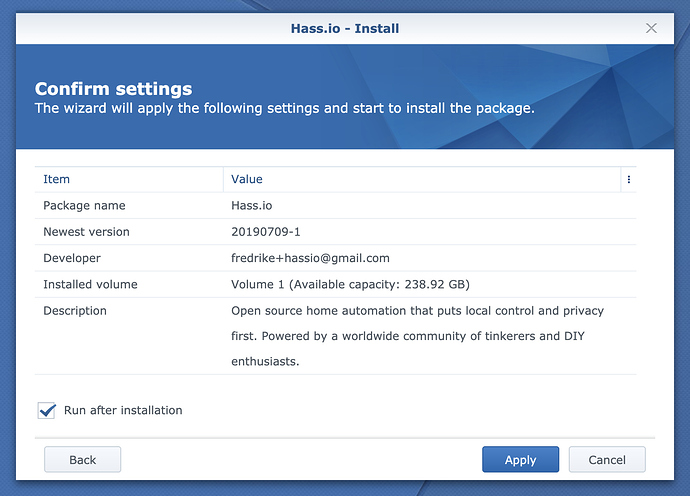Click the Confirm settings heading
The height and width of the screenshot is (496, 690).
pyautogui.click(x=114, y=89)
